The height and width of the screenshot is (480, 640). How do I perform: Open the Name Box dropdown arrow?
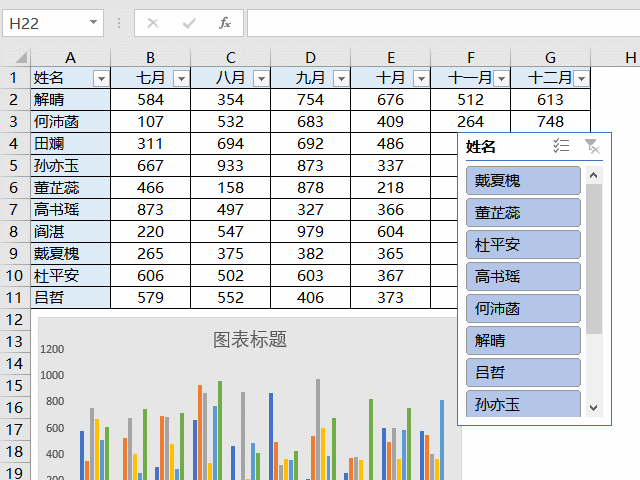tap(93, 22)
